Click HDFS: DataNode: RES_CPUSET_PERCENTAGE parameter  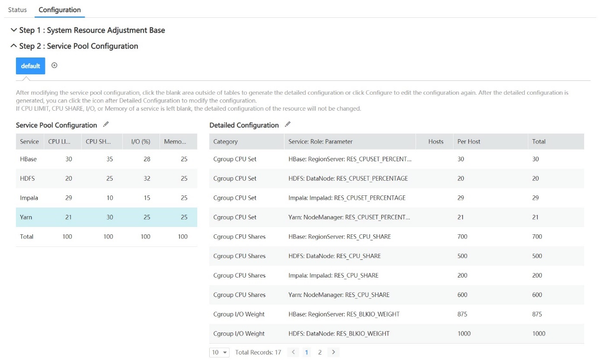[348, 179]
